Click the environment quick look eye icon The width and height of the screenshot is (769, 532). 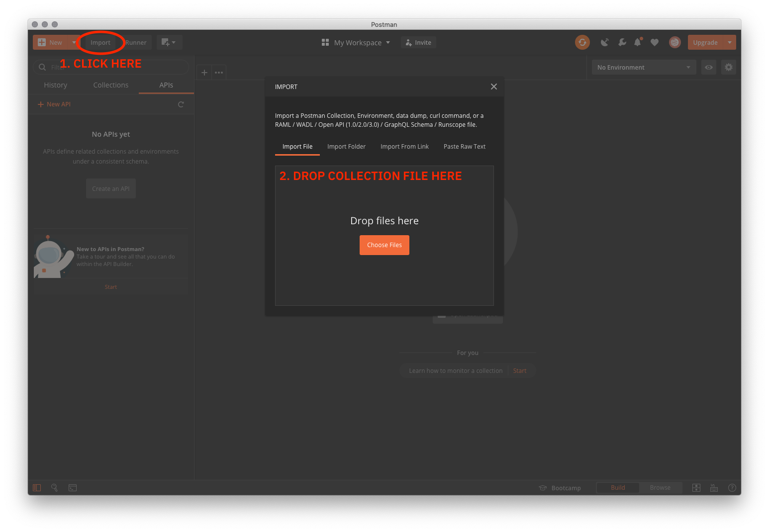pos(709,67)
